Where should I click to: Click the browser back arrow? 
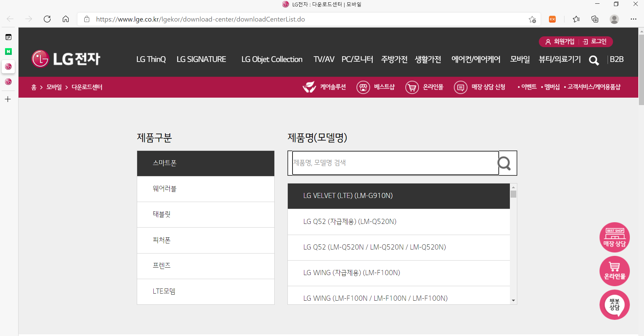pyautogui.click(x=10, y=19)
